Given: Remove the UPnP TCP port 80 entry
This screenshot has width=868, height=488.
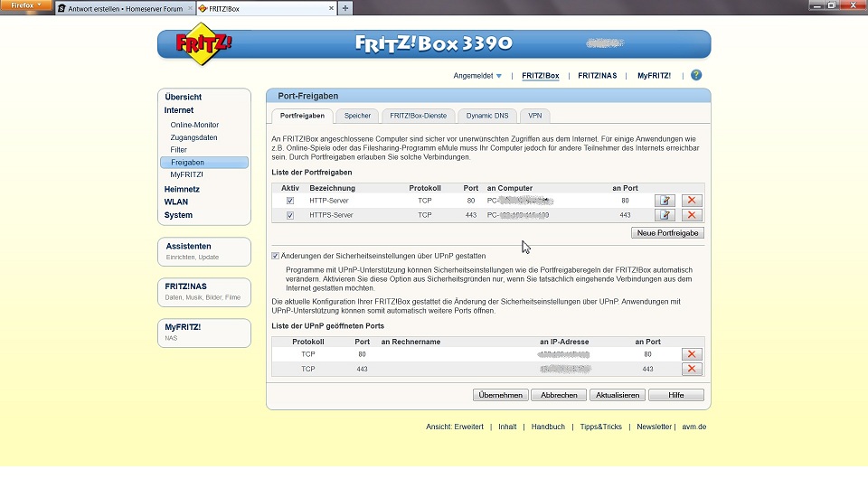Looking at the screenshot, I should click(692, 355).
